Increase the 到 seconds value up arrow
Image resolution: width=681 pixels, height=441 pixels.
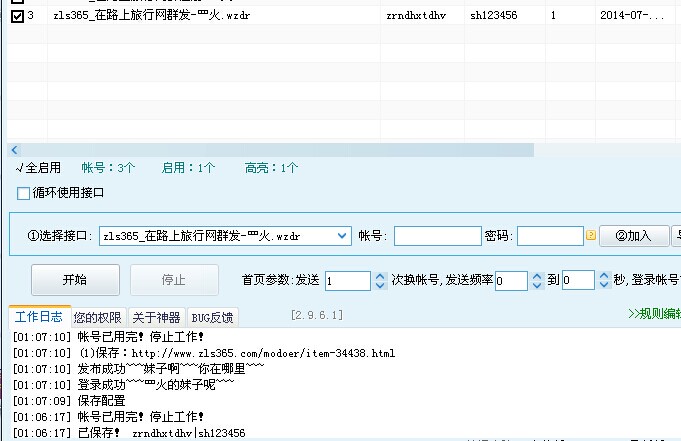coord(604,276)
